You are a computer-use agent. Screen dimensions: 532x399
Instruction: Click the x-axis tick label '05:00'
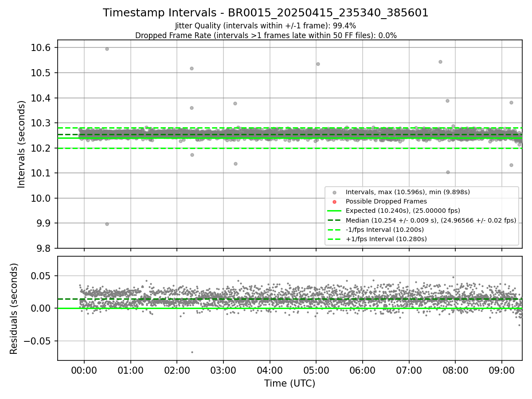tap(316, 371)
